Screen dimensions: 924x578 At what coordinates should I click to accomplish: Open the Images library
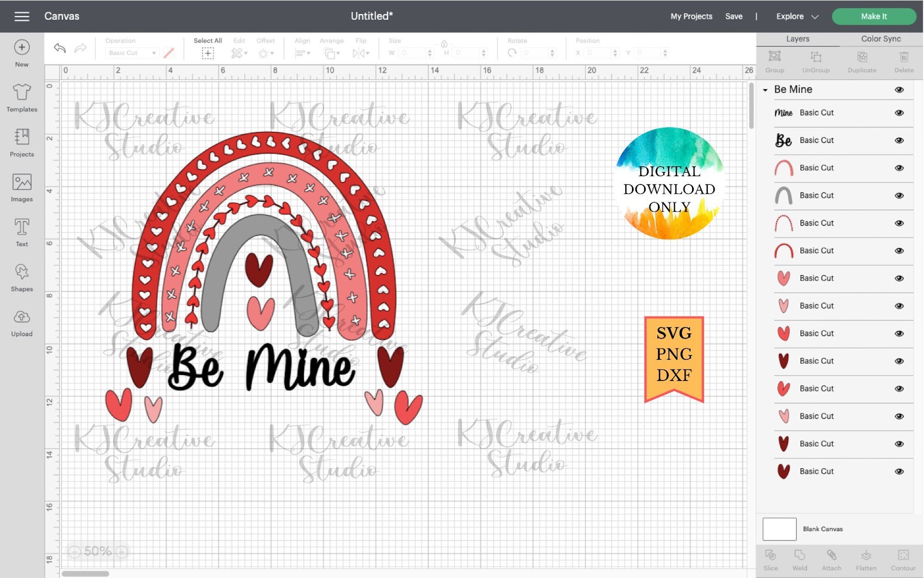[22, 188]
